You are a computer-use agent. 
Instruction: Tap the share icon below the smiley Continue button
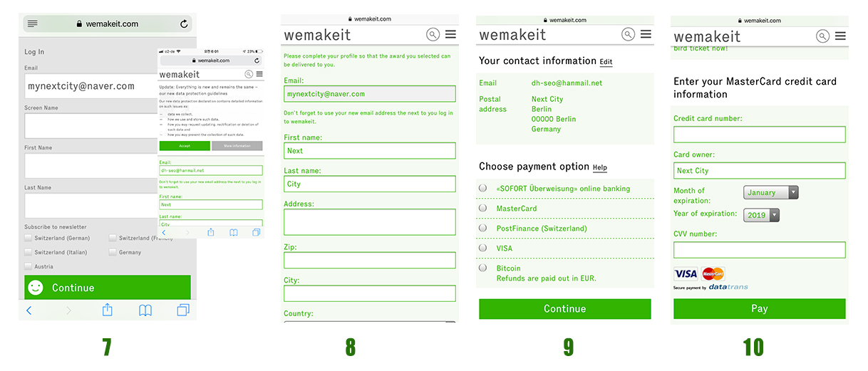click(x=108, y=310)
